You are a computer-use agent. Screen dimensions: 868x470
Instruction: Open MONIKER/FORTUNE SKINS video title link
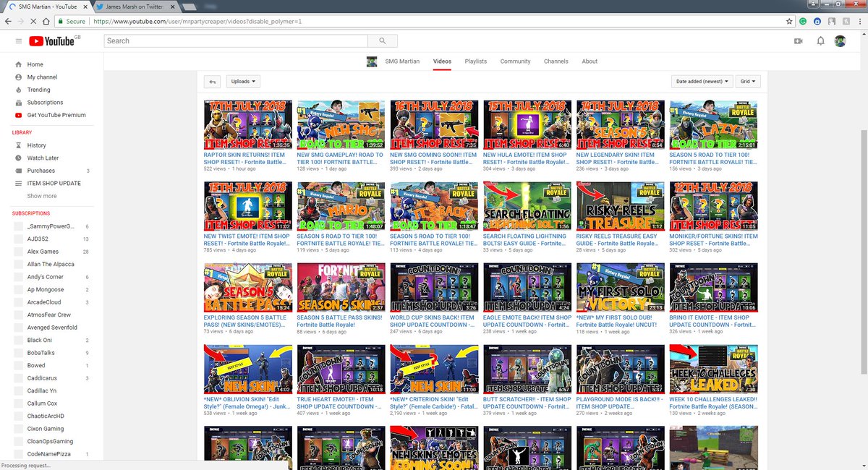pos(713,239)
